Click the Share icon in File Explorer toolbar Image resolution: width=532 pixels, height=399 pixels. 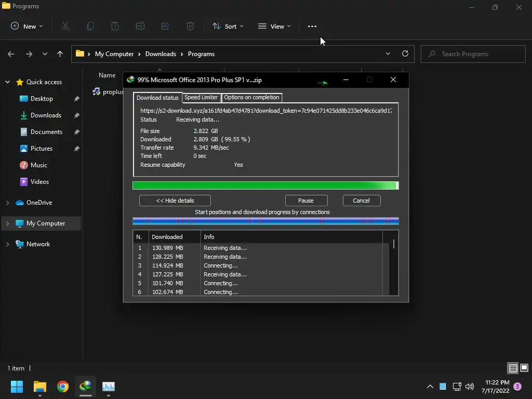click(x=165, y=26)
